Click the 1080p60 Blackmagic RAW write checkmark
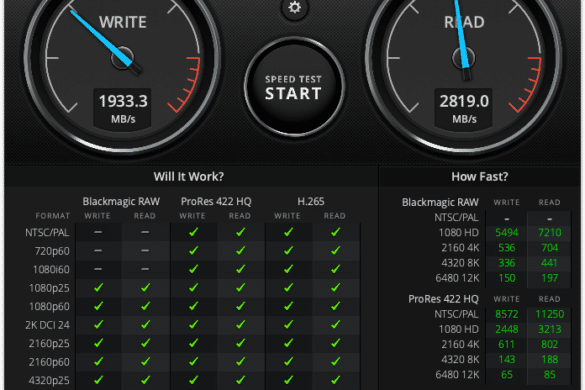585x390 pixels. click(x=98, y=306)
